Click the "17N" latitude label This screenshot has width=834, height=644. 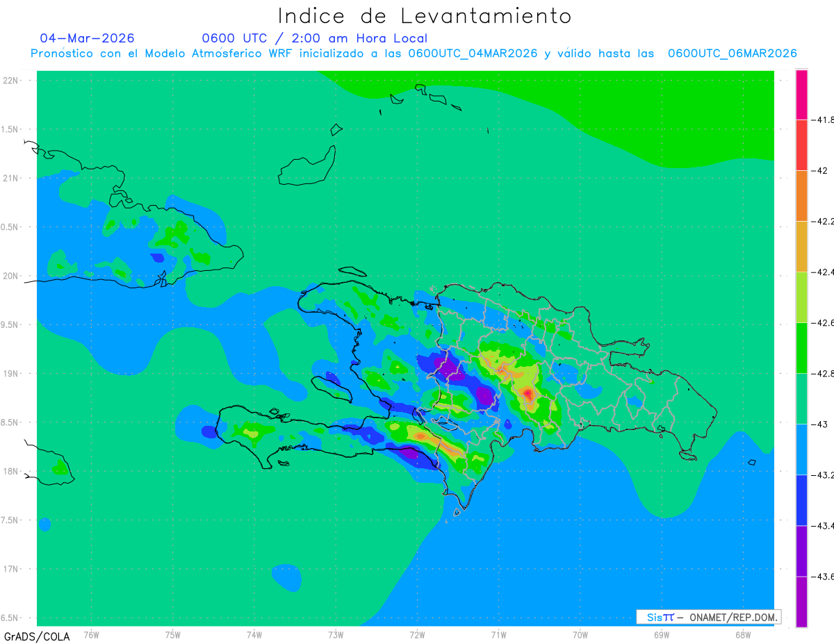coord(11,569)
